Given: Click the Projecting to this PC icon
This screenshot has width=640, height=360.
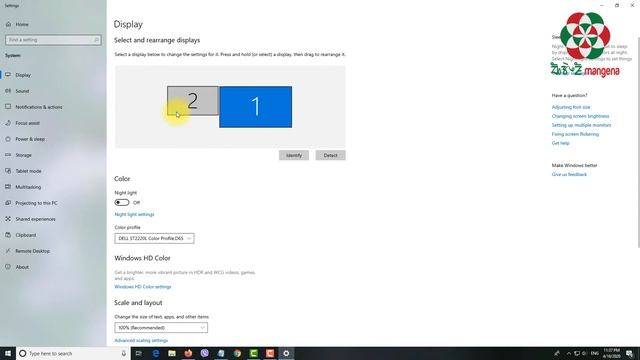Looking at the screenshot, I should tap(8, 203).
